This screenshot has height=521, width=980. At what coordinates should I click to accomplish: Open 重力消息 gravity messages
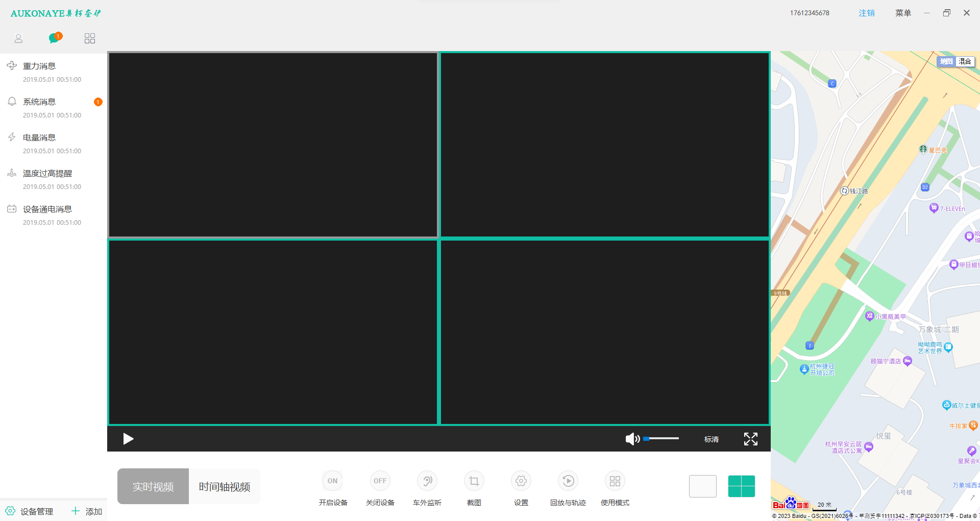coord(53,72)
